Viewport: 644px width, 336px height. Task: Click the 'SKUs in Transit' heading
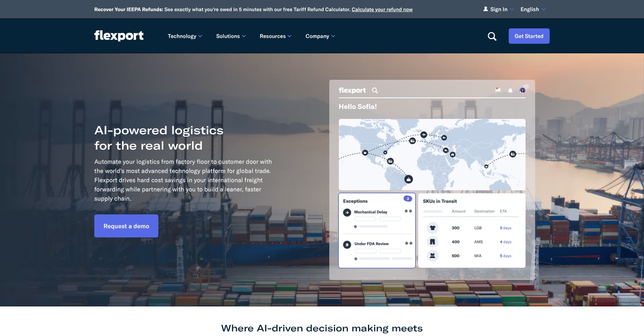coord(440,201)
